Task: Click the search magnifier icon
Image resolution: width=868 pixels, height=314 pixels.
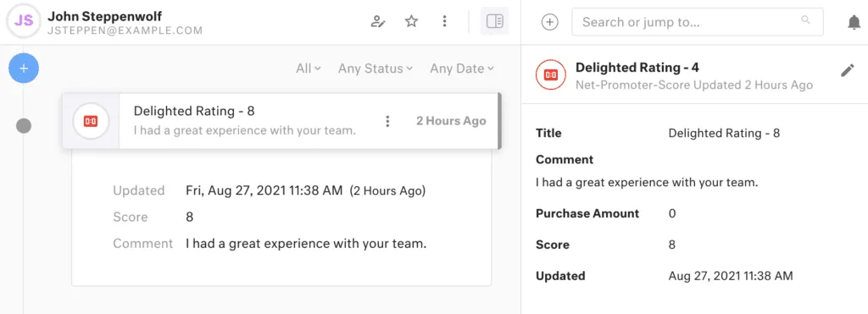Action: pyautogui.click(x=806, y=20)
